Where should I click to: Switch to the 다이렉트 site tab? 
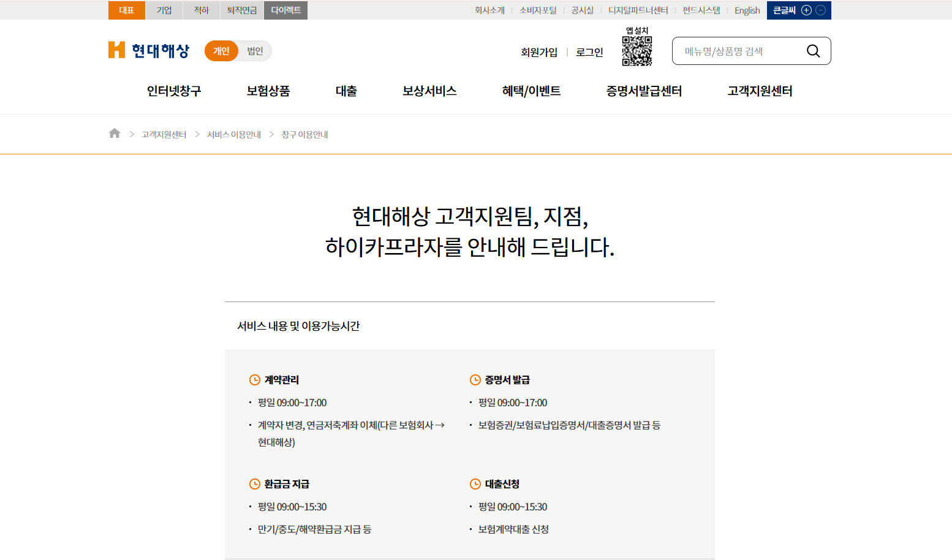286,10
